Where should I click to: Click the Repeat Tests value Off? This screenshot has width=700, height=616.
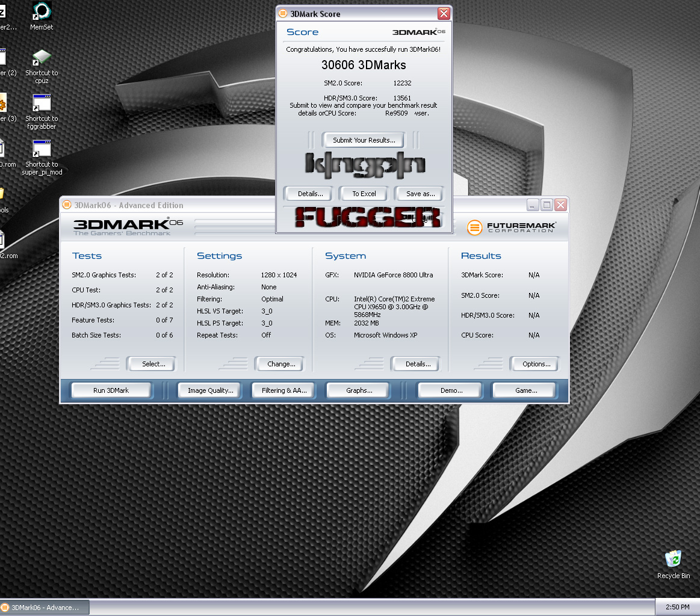click(266, 335)
